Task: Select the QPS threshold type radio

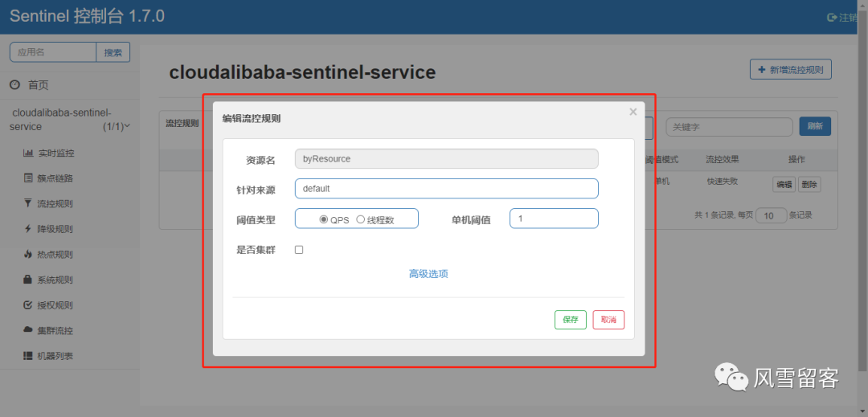Action: (x=324, y=219)
